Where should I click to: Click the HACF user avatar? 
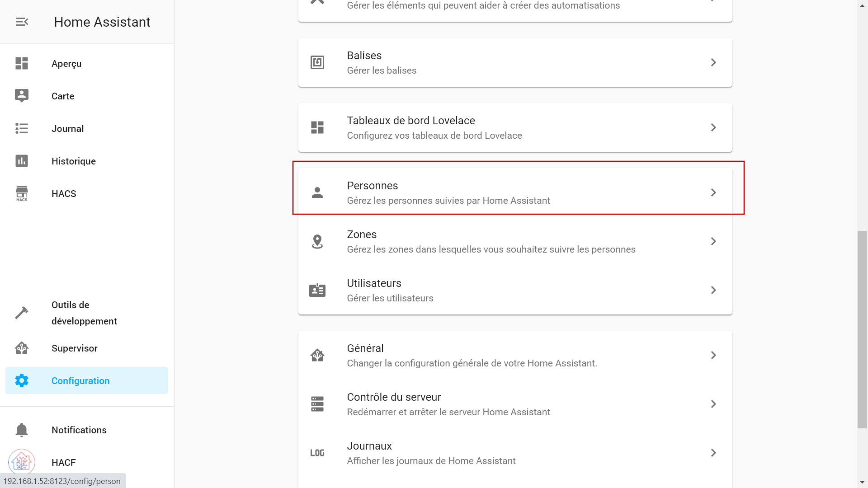pyautogui.click(x=22, y=462)
